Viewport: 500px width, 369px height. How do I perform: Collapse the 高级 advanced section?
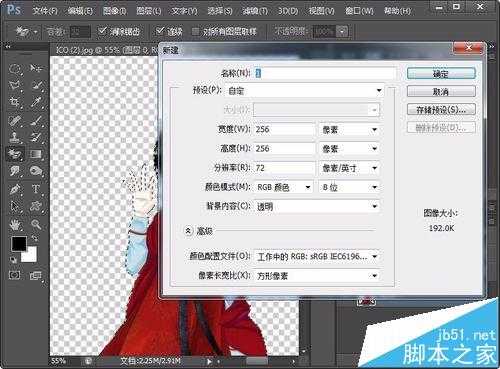[x=188, y=230]
